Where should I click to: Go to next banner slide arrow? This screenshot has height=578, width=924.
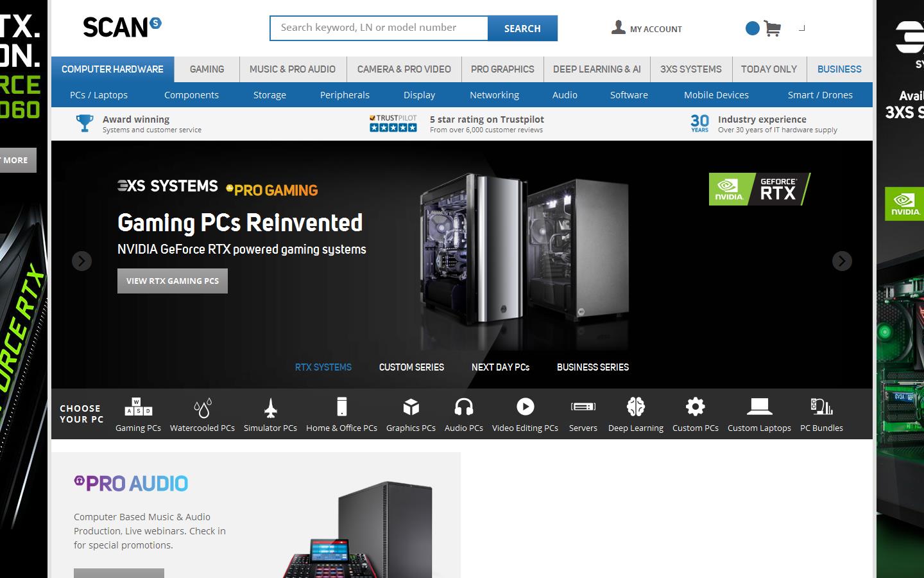tap(842, 261)
